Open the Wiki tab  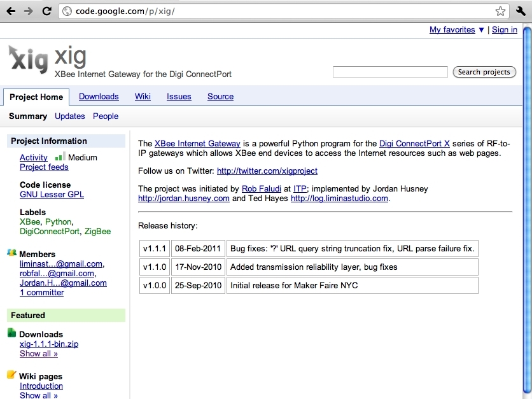143,97
